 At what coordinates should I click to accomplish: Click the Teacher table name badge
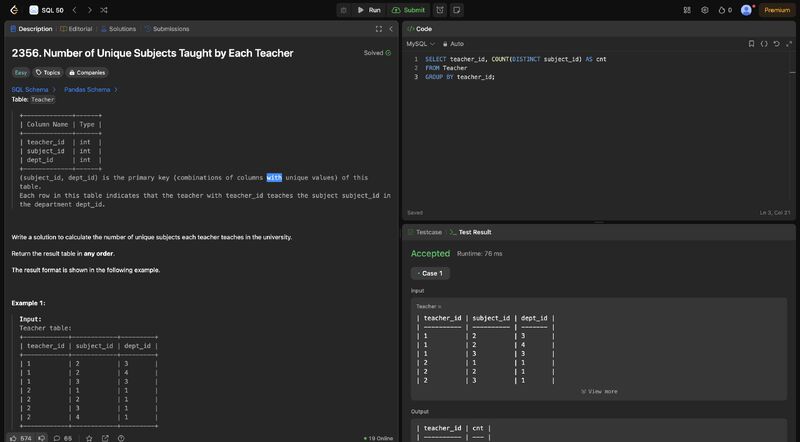pyautogui.click(x=42, y=100)
